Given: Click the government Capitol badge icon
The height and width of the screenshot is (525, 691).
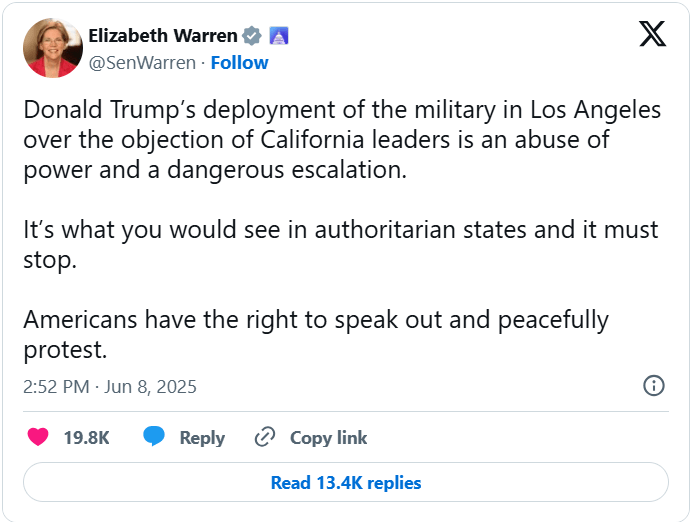Looking at the screenshot, I should 279,36.
